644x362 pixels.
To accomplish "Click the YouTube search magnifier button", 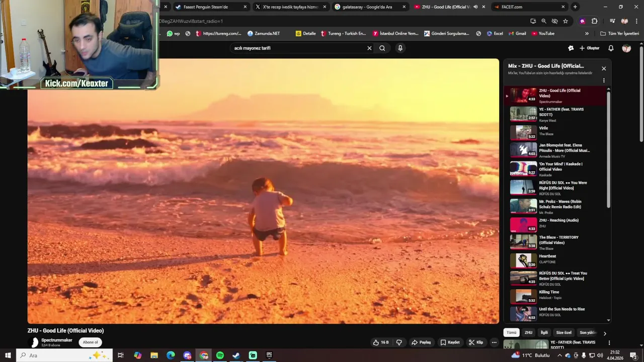I will coord(382,48).
